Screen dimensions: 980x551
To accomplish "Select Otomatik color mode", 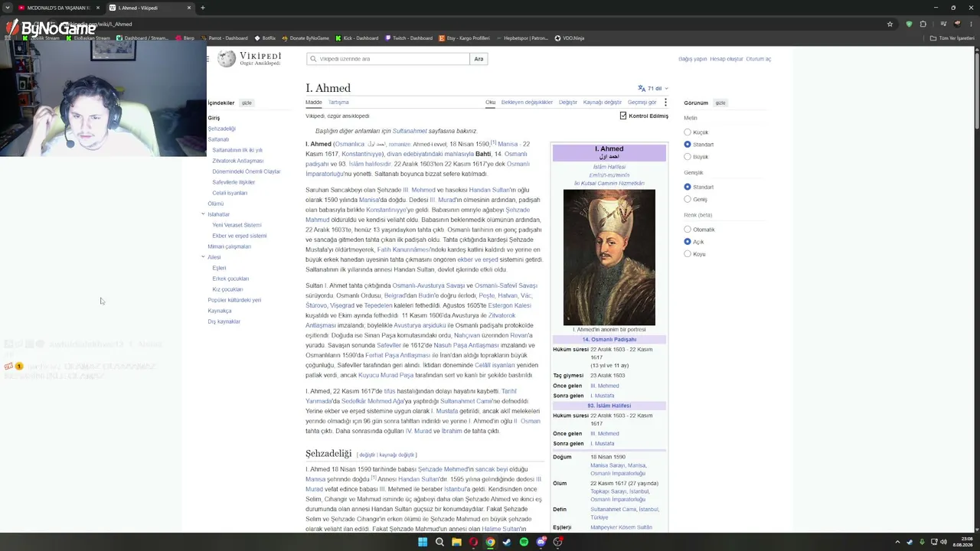I will (x=688, y=230).
